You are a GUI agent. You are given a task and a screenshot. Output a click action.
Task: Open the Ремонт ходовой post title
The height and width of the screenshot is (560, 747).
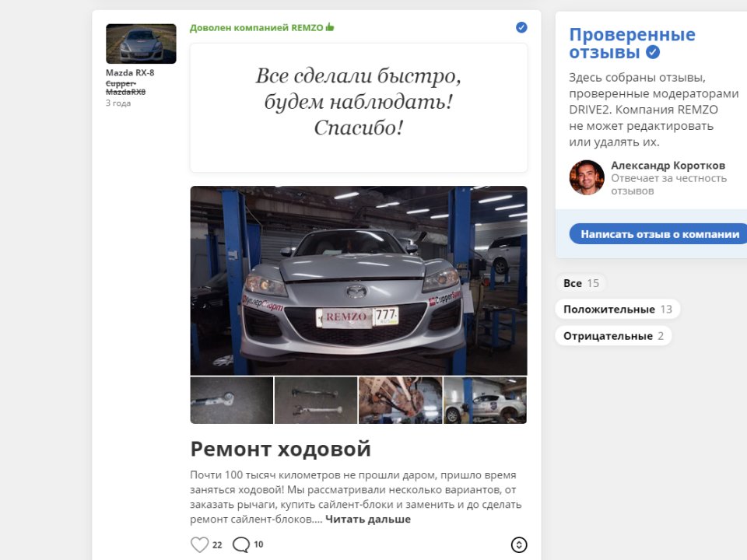pyautogui.click(x=281, y=449)
